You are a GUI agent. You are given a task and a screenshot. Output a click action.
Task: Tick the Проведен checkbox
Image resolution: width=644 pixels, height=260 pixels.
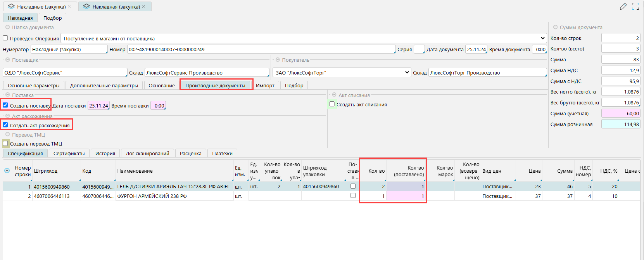point(5,38)
